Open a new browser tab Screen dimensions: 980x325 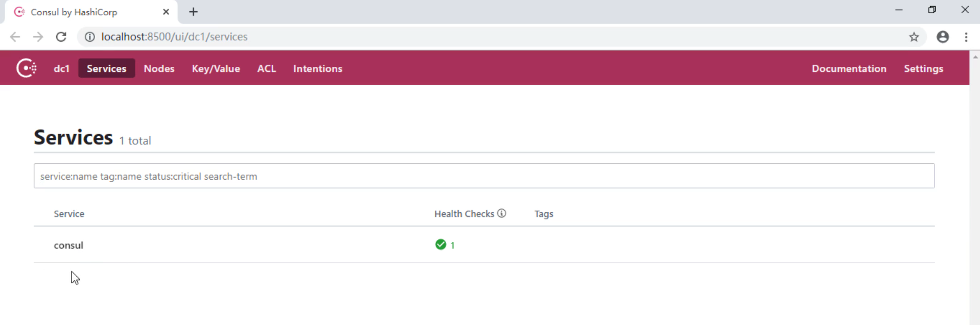(x=193, y=12)
